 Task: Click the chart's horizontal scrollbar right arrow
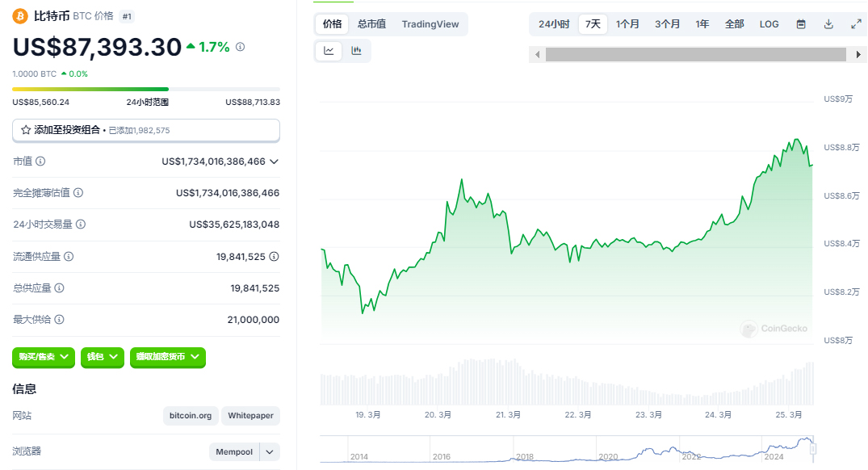pos(858,54)
